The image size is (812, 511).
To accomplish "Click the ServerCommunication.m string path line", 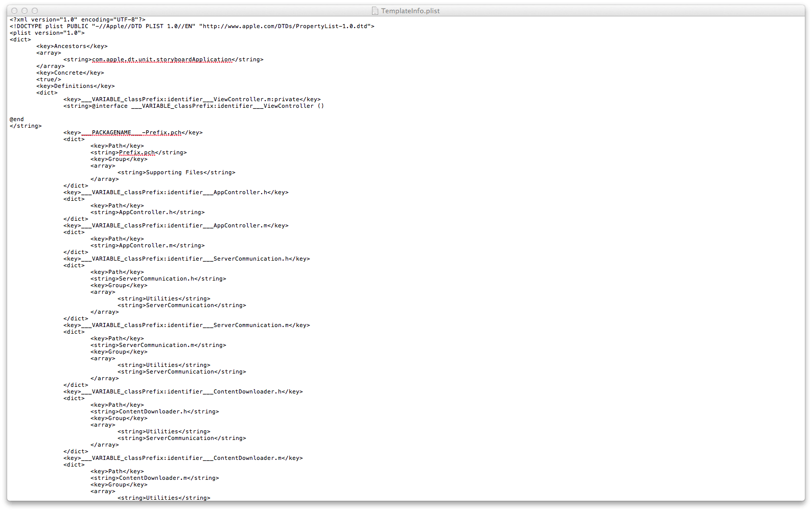I will point(158,345).
